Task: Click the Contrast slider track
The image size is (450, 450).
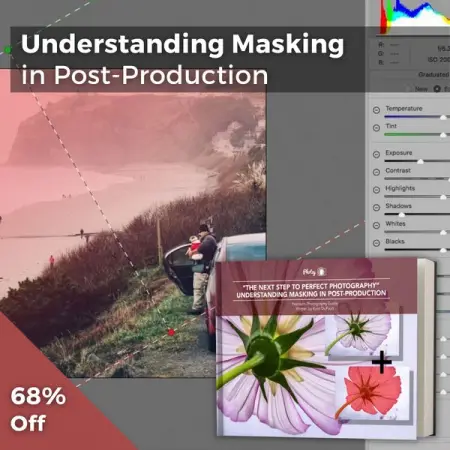Action: pyautogui.click(x=417, y=179)
